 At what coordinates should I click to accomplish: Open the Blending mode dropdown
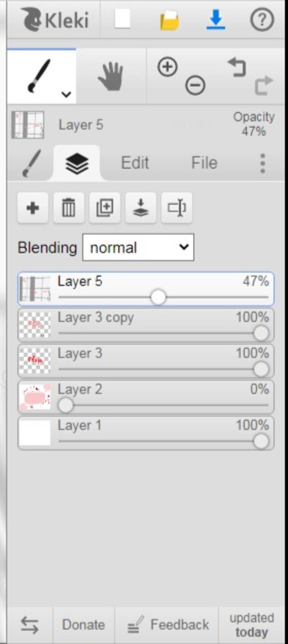(138, 248)
